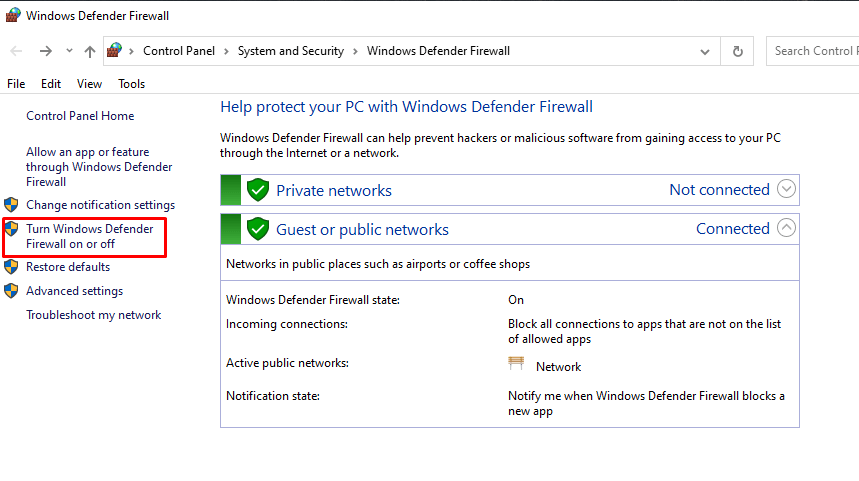
Task: Click Troubleshoot my network link
Action: (93, 315)
